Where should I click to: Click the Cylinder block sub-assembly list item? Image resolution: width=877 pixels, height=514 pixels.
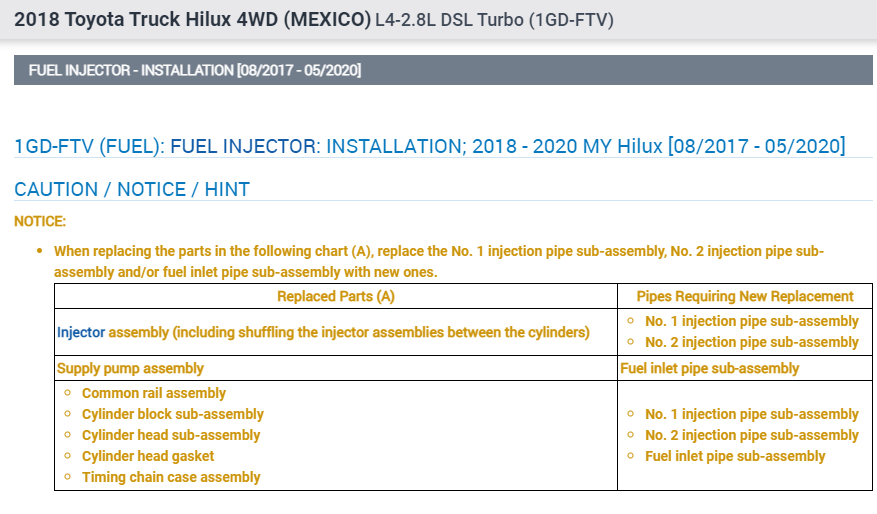tap(173, 414)
